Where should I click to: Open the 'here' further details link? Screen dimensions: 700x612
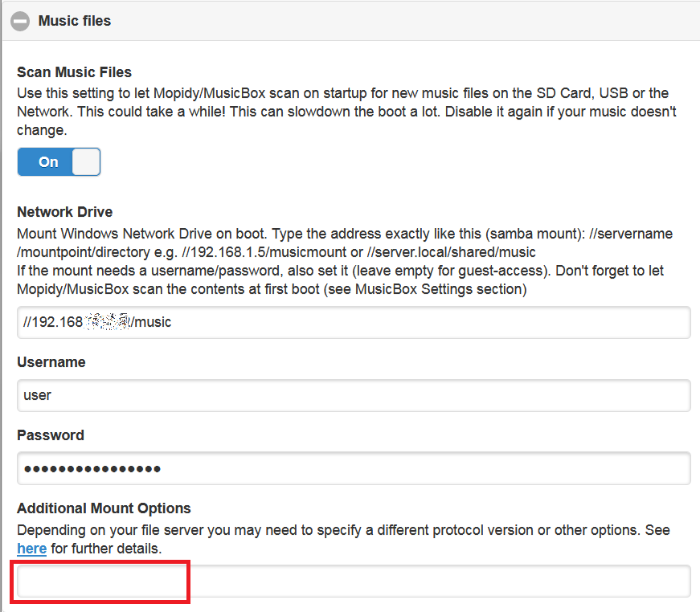31,549
